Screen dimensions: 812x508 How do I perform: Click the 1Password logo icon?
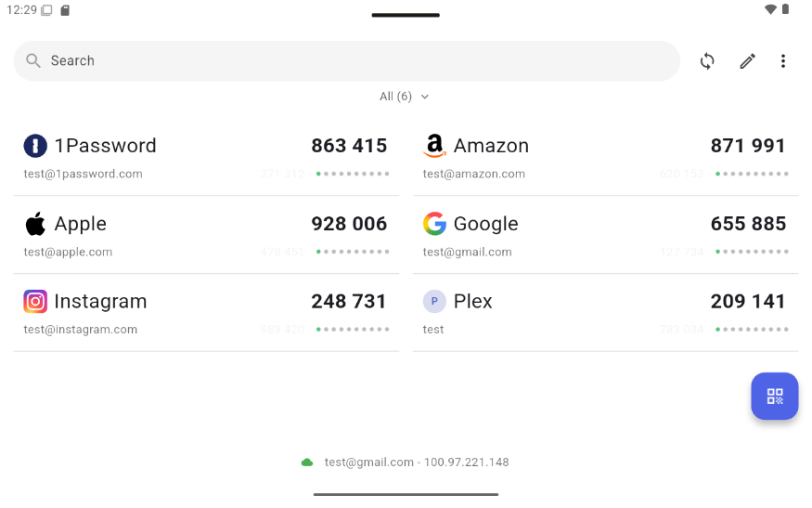[35, 146]
